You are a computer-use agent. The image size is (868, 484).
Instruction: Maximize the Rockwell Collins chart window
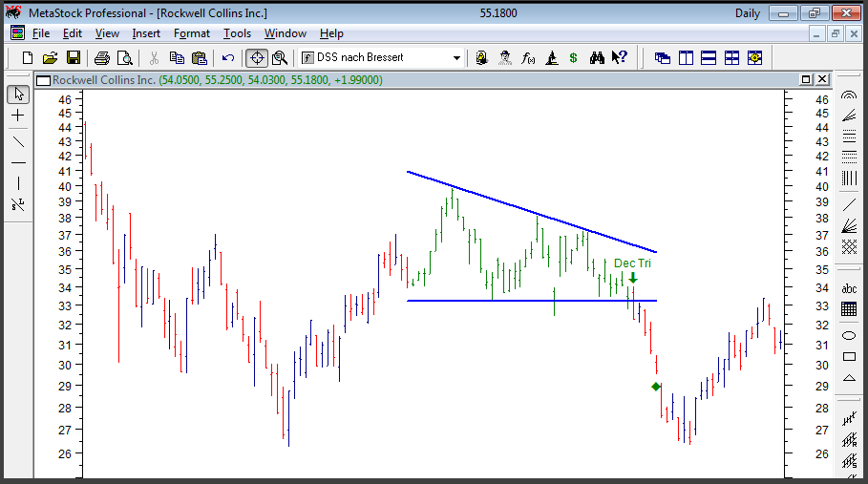(806, 79)
